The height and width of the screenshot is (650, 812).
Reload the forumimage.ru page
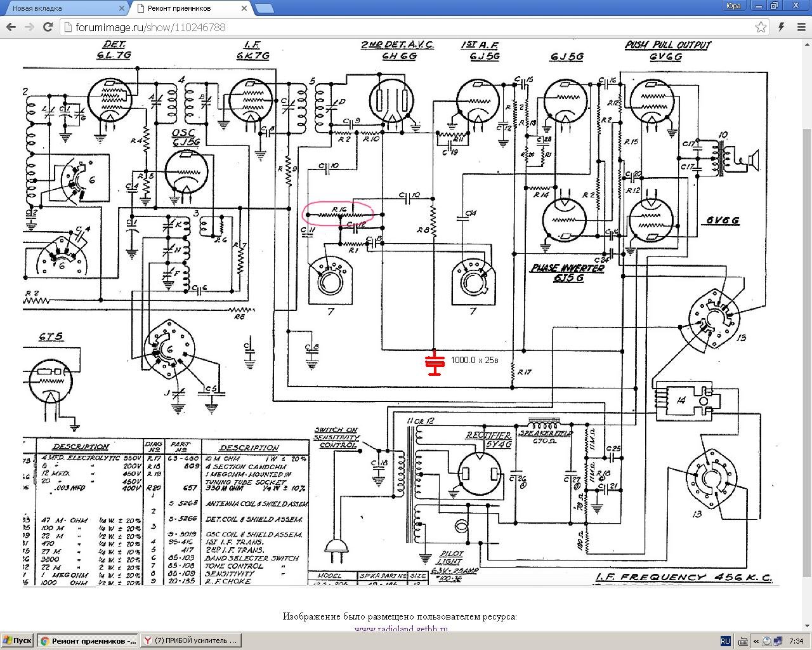point(48,27)
